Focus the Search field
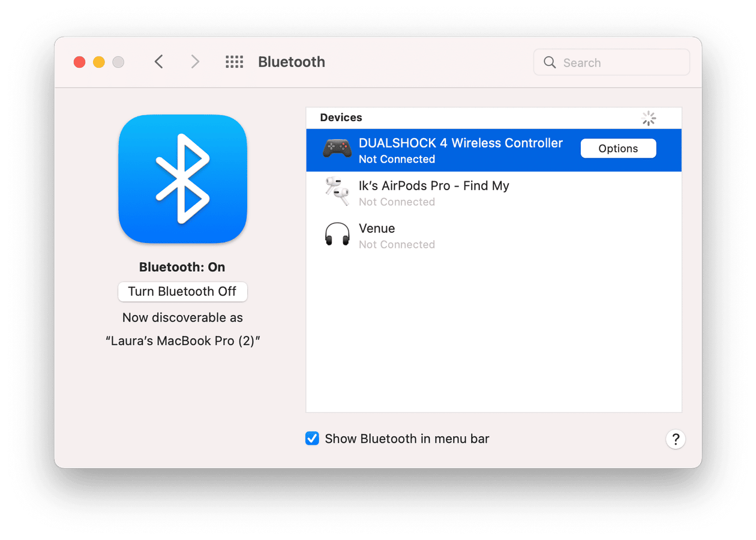Screen dimensions: 756x540 pos(611,62)
